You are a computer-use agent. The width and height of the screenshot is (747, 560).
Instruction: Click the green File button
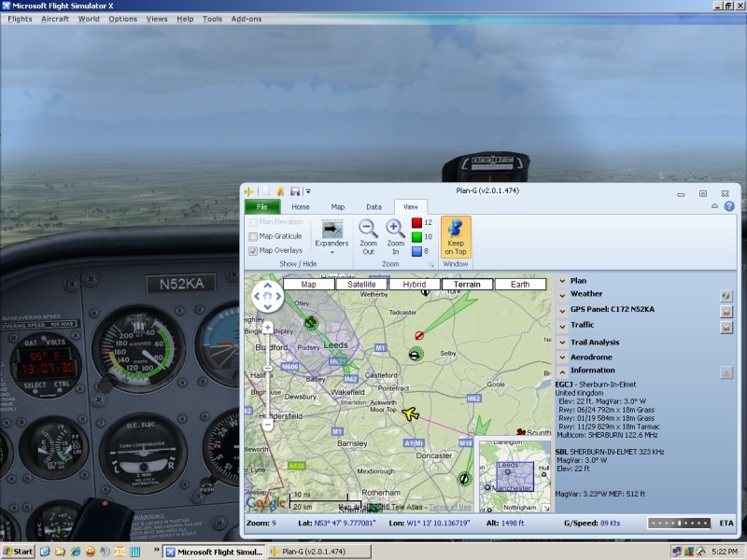tap(262, 207)
